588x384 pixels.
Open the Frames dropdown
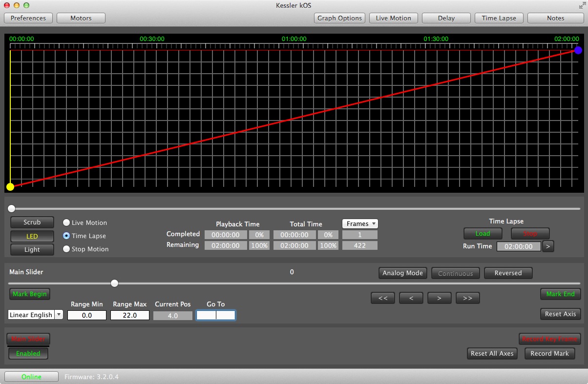click(x=360, y=223)
